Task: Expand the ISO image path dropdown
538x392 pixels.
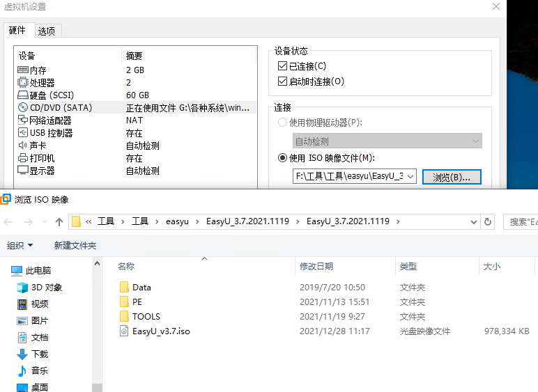Action: tap(410, 177)
